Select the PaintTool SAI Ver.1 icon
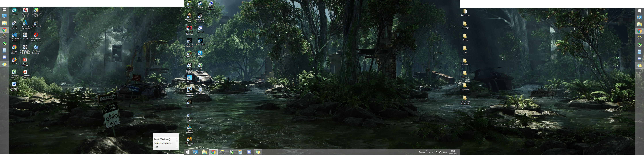This screenshot has height=155, width=644. click(36, 12)
